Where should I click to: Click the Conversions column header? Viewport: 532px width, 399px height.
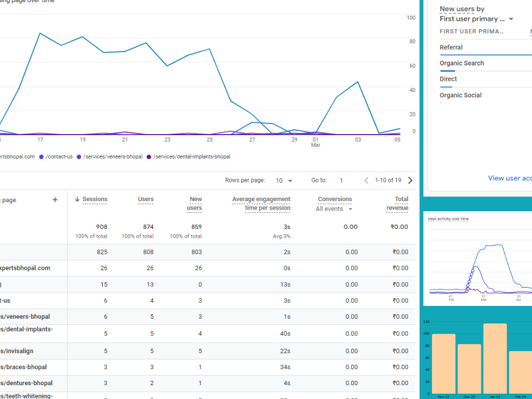[x=335, y=199]
